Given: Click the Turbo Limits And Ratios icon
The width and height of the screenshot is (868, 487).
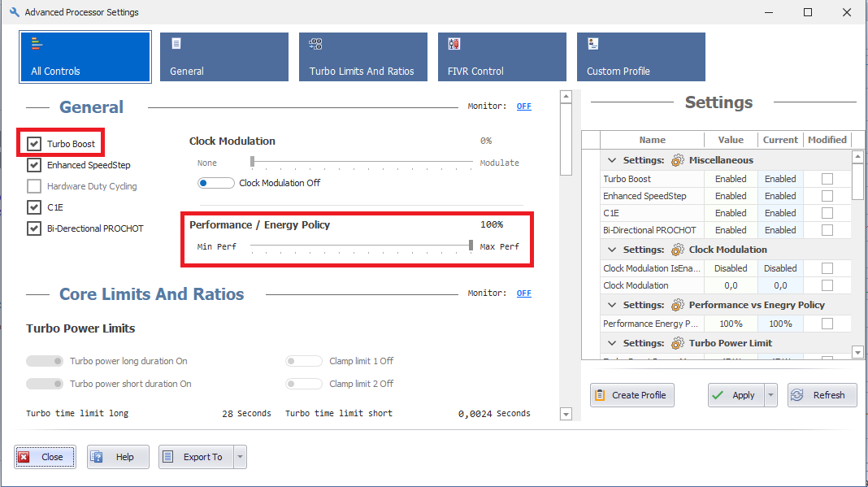Looking at the screenshot, I should [x=316, y=44].
